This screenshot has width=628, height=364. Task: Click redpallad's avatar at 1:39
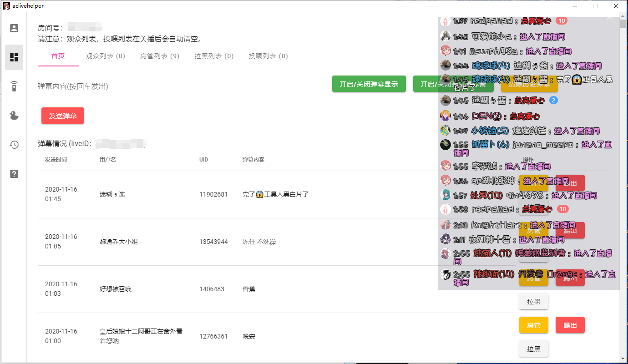pyautogui.click(x=446, y=21)
